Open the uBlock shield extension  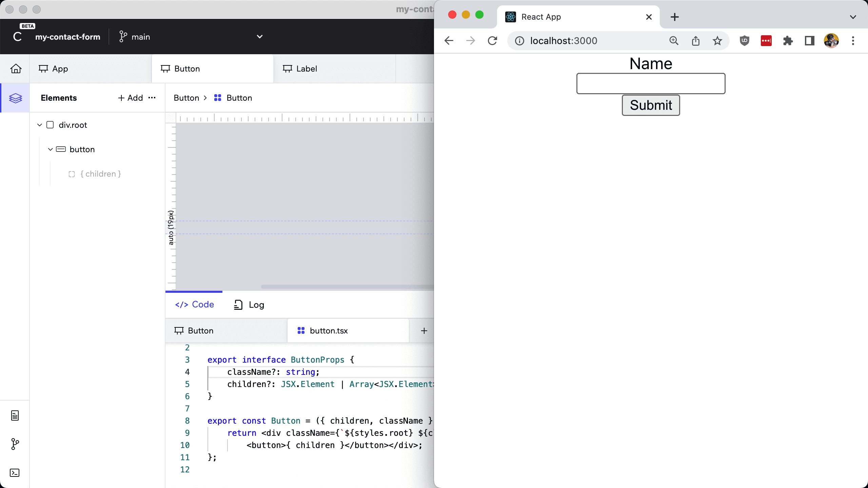click(745, 41)
